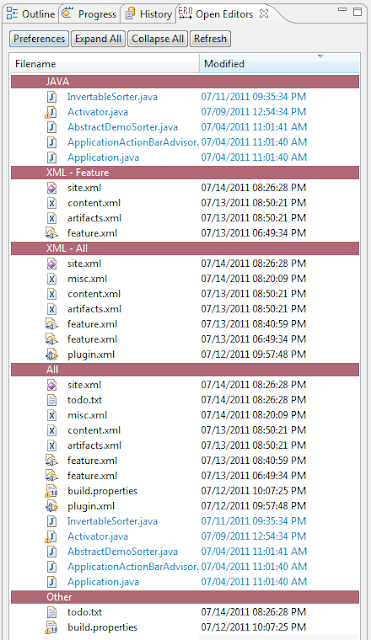Image resolution: width=371 pixels, height=640 pixels.
Task: Switch to the Outline tab
Action: point(31,14)
